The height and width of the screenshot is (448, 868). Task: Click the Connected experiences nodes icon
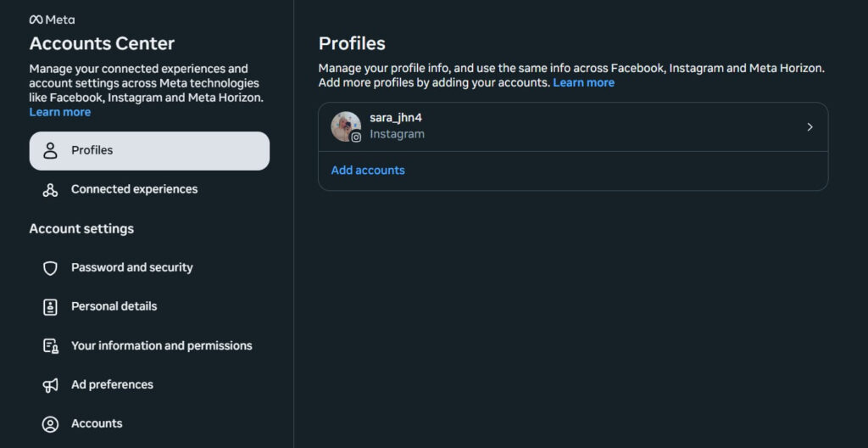50,189
